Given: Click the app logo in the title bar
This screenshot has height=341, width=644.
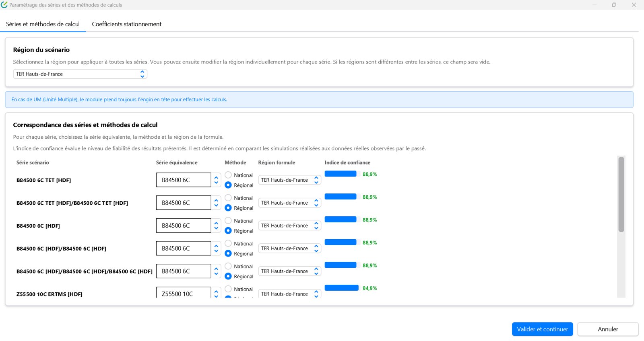Looking at the screenshot, I should tap(4, 5).
